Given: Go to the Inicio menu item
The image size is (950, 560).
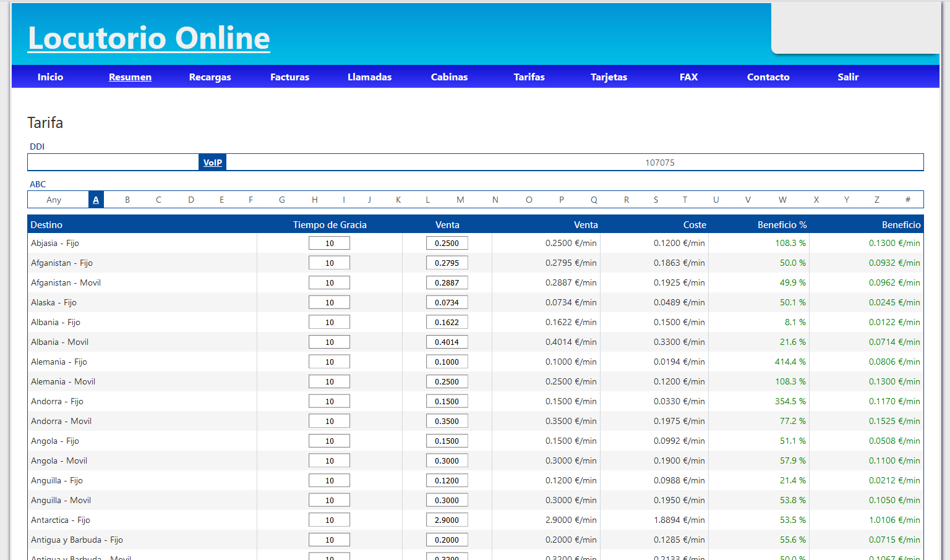Looking at the screenshot, I should coord(50,77).
